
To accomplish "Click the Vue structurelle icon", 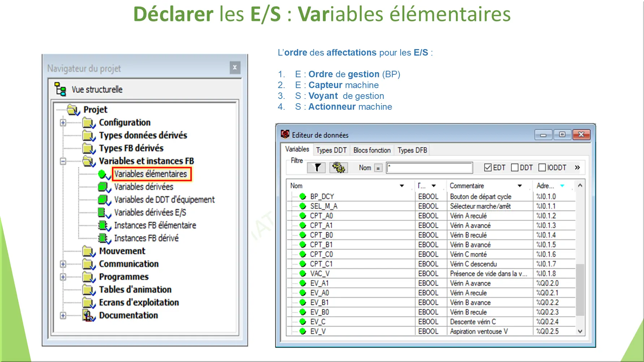I will [60, 89].
